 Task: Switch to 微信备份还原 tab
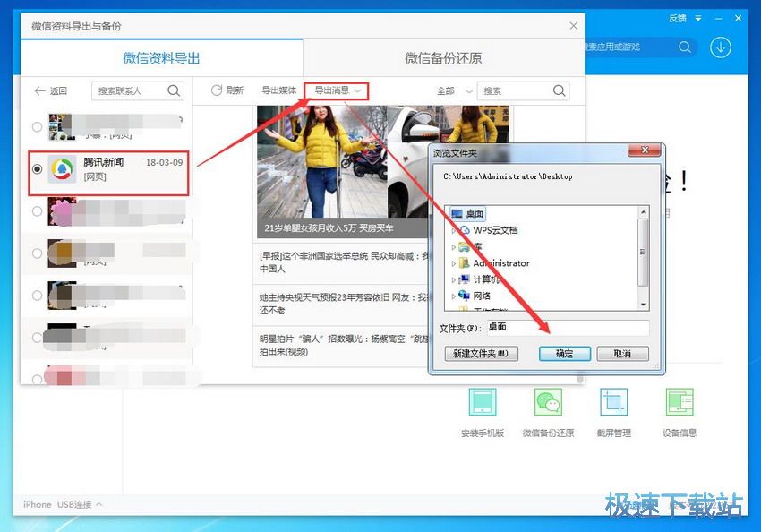(443, 58)
